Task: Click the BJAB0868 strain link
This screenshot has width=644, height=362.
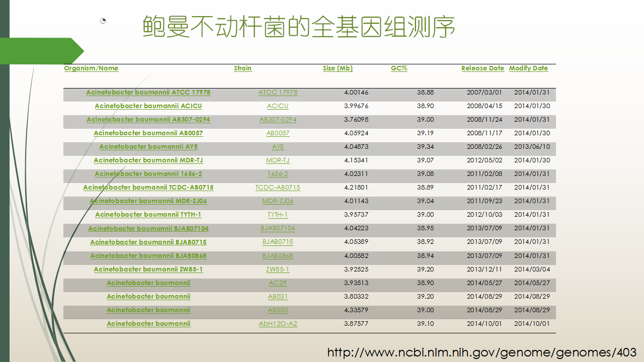Action: pos(278,256)
